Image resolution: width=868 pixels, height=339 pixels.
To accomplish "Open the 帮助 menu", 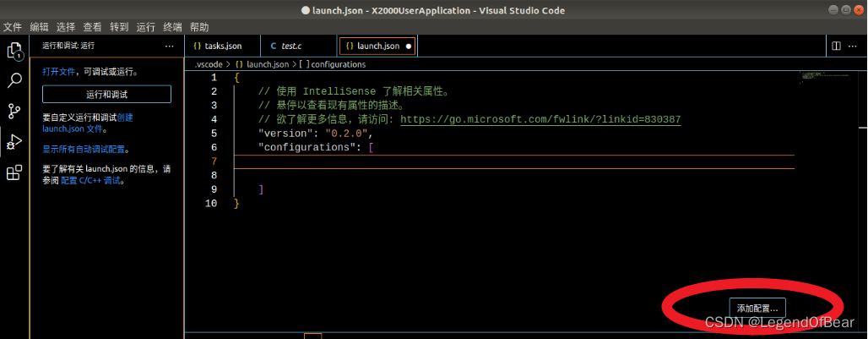I will point(199,26).
